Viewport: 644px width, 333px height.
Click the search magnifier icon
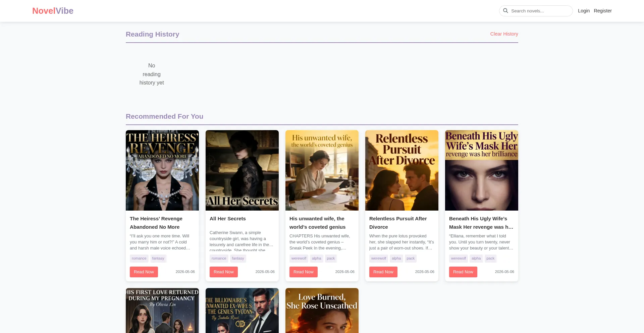coord(505,11)
